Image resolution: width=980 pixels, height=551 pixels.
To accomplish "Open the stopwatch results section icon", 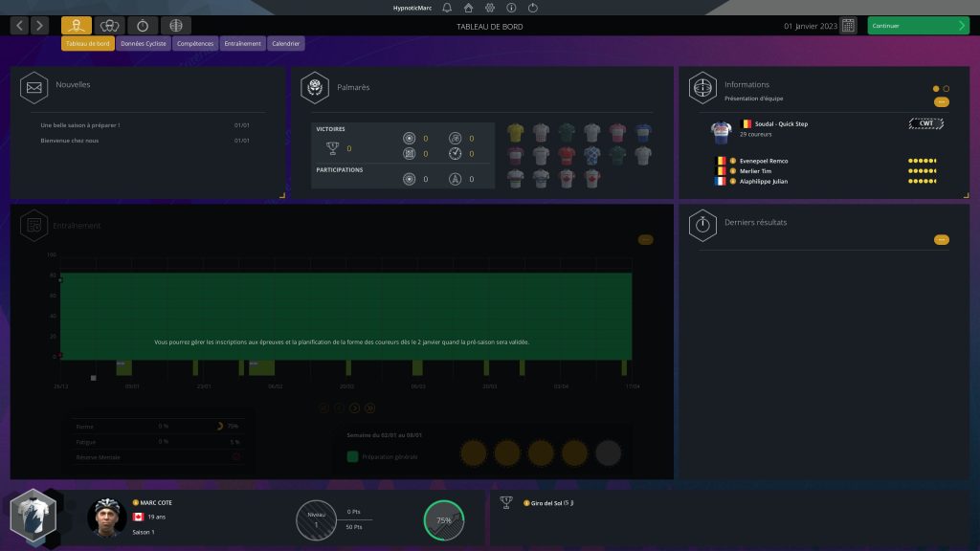I will (143, 26).
